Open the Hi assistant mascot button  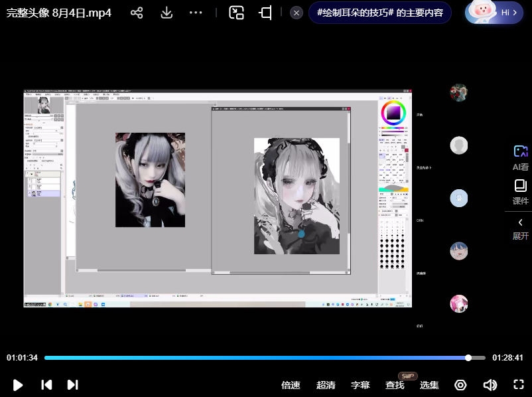(x=494, y=13)
